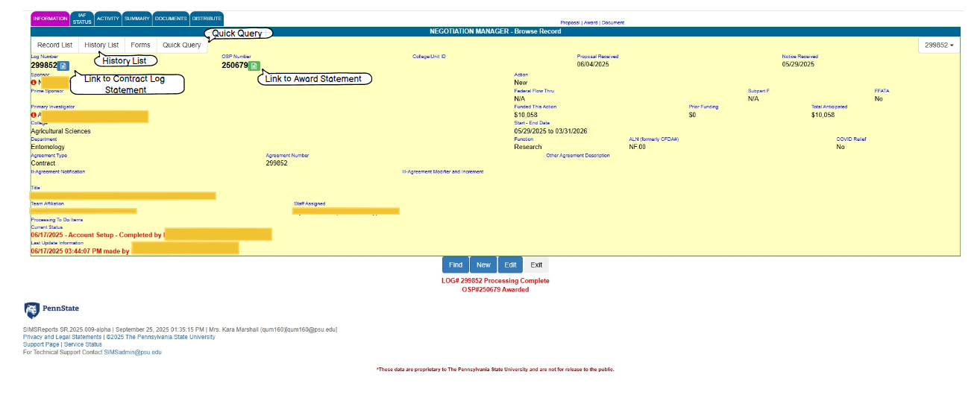Open the Privacy and Legal Statements link
980x395 pixels.
(x=62, y=337)
